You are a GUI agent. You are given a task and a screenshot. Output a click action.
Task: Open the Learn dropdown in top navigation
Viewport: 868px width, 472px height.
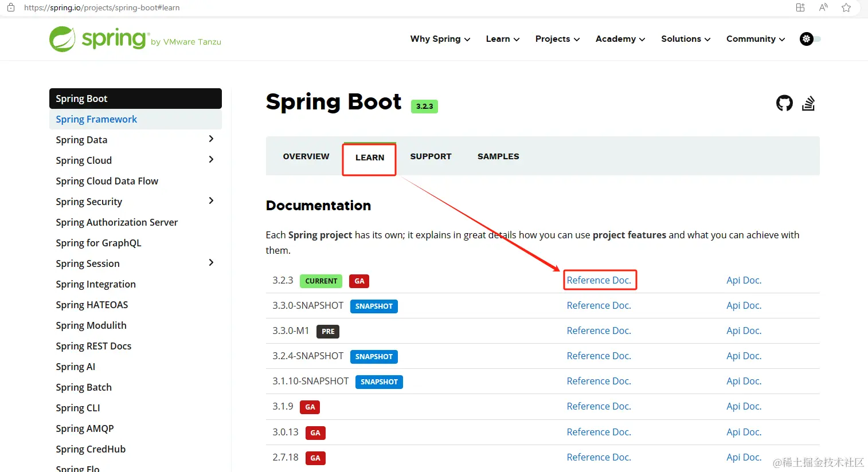point(503,39)
